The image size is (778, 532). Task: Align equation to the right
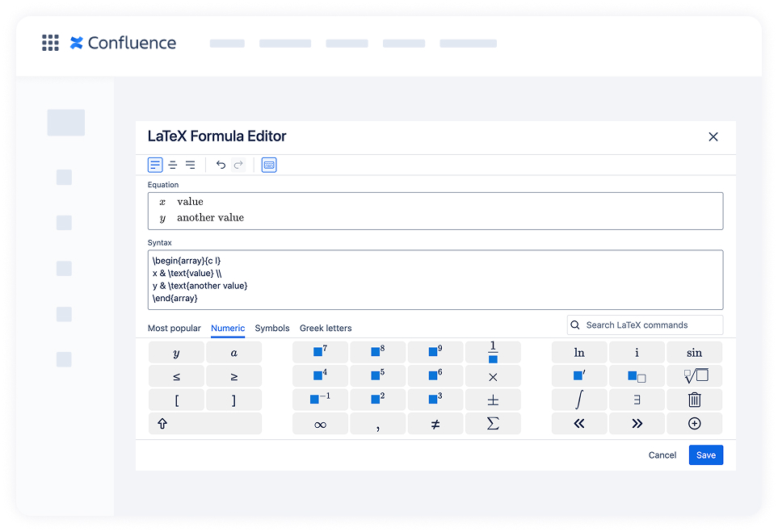tap(191, 165)
